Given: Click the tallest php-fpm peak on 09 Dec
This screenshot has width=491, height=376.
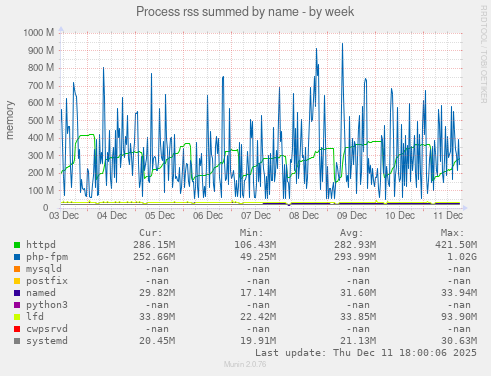Looking at the screenshot, I should tap(342, 44).
